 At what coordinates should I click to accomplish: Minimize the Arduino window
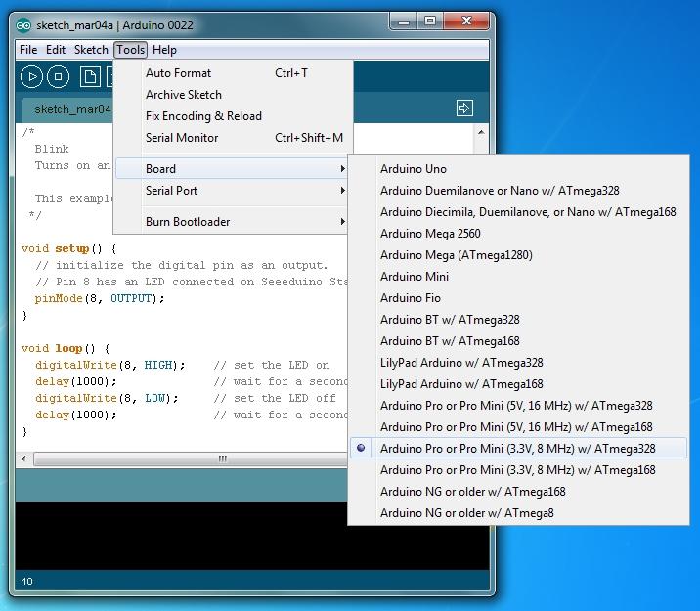[x=404, y=22]
